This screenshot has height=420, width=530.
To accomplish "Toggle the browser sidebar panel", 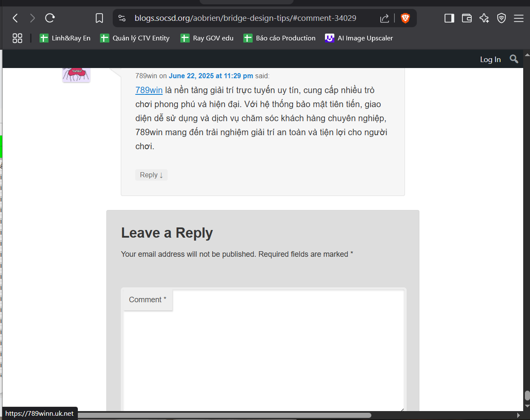I will tap(449, 18).
